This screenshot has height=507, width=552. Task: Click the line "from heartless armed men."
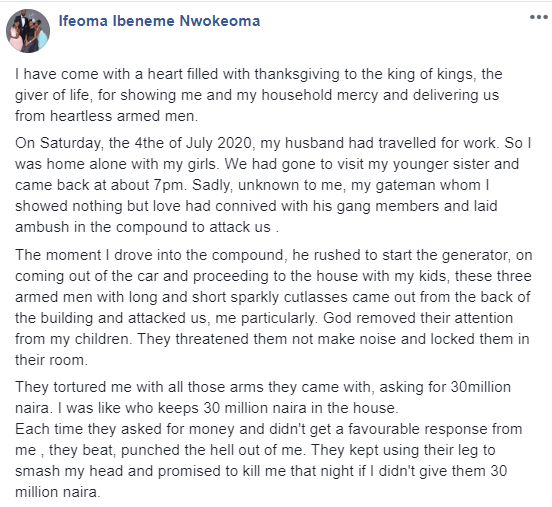click(x=106, y=116)
